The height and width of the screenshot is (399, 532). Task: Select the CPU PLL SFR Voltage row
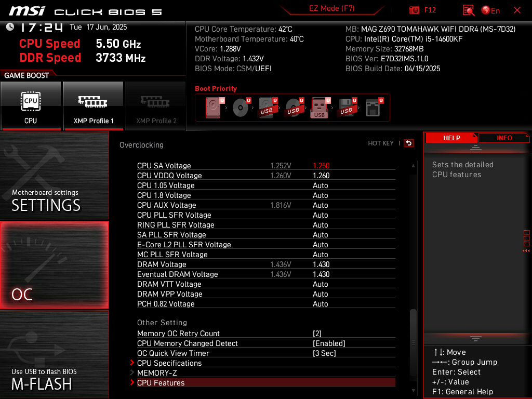coord(266,215)
